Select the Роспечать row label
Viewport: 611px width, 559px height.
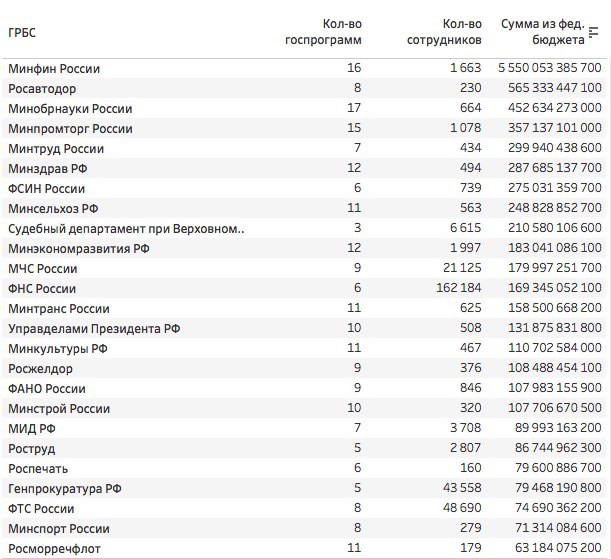tap(38, 469)
